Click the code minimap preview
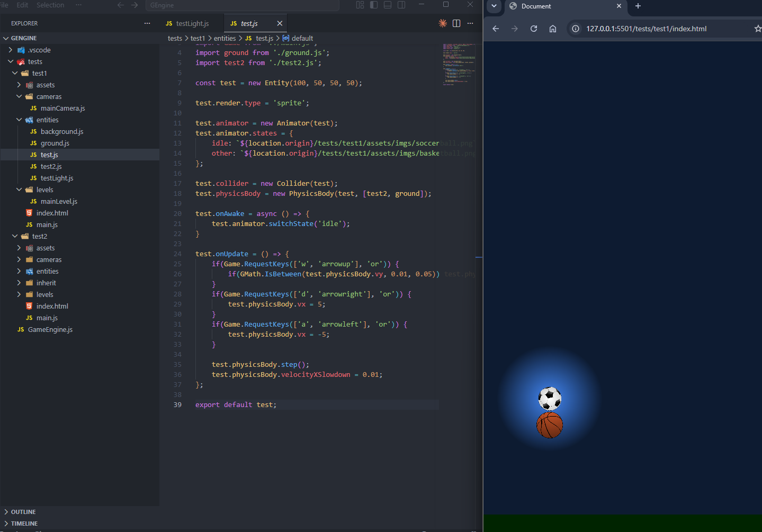 [459, 64]
